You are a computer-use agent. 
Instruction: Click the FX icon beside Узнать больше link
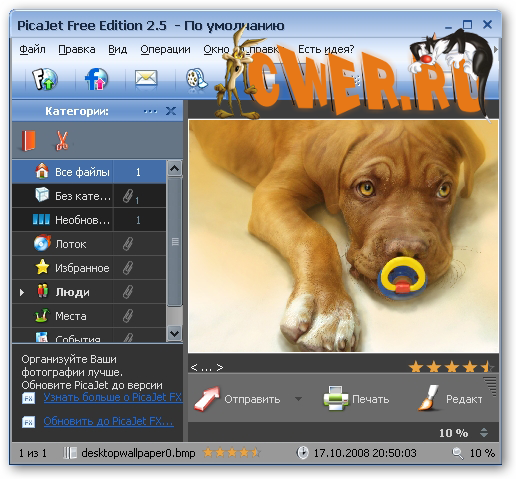click(28, 398)
